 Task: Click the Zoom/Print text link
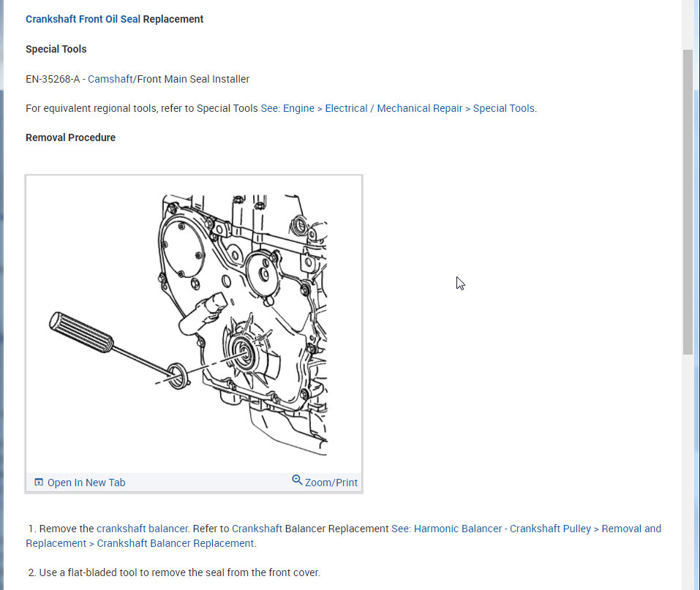(331, 483)
